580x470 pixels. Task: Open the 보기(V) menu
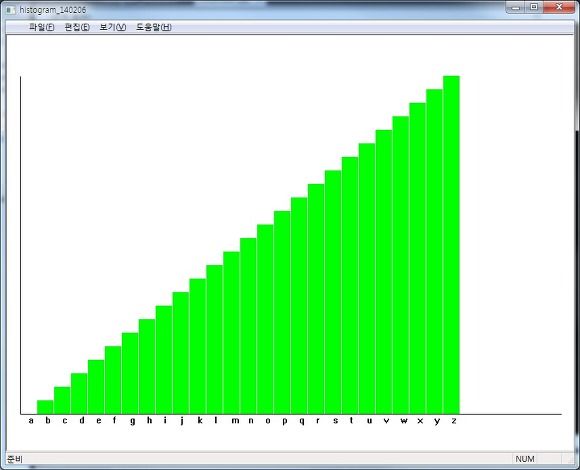tap(113, 27)
